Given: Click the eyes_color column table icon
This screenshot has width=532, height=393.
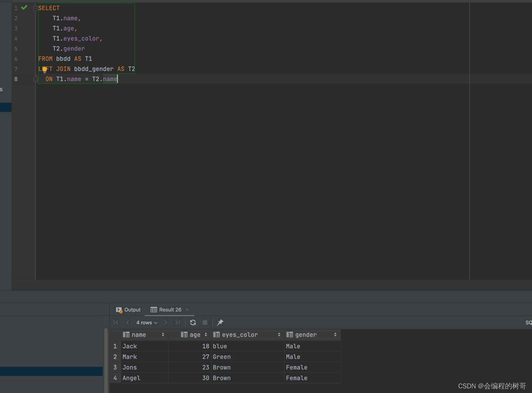Looking at the screenshot, I should (x=216, y=334).
